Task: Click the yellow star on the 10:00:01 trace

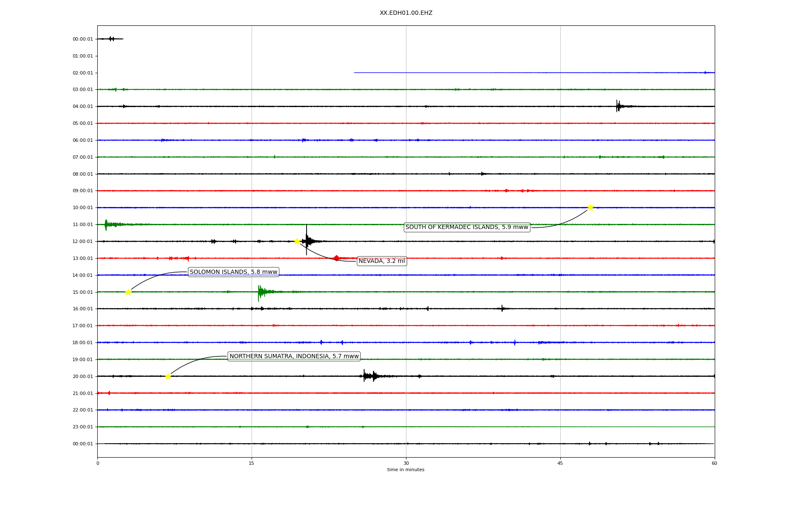Action: [x=590, y=207]
